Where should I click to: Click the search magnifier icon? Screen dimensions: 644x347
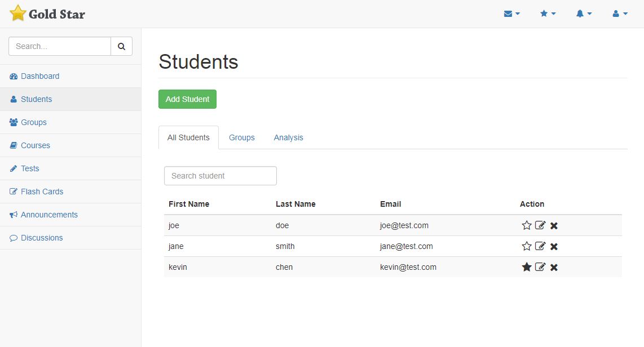pos(121,46)
